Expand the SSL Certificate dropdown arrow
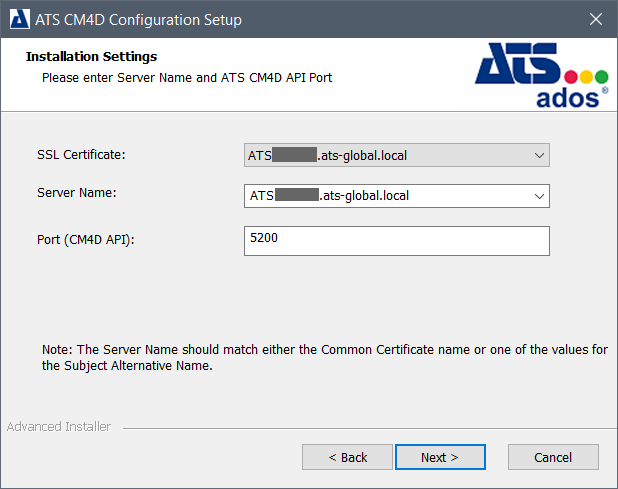 click(539, 155)
